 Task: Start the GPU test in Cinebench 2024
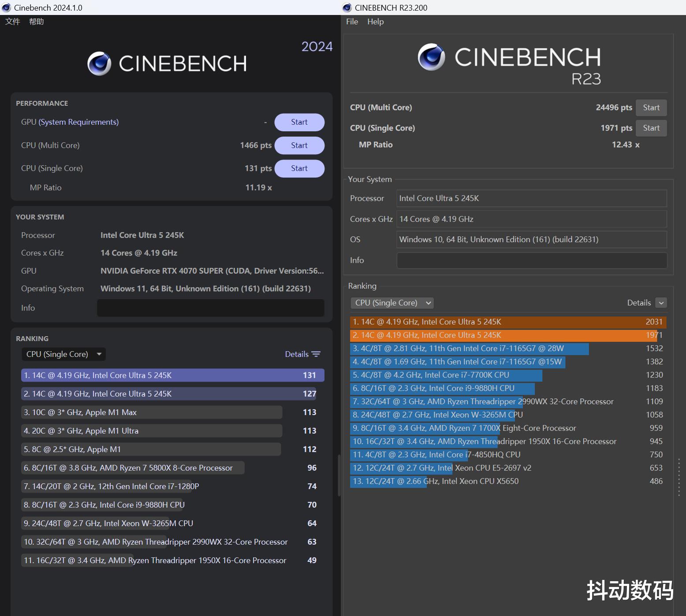pyautogui.click(x=299, y=122)
